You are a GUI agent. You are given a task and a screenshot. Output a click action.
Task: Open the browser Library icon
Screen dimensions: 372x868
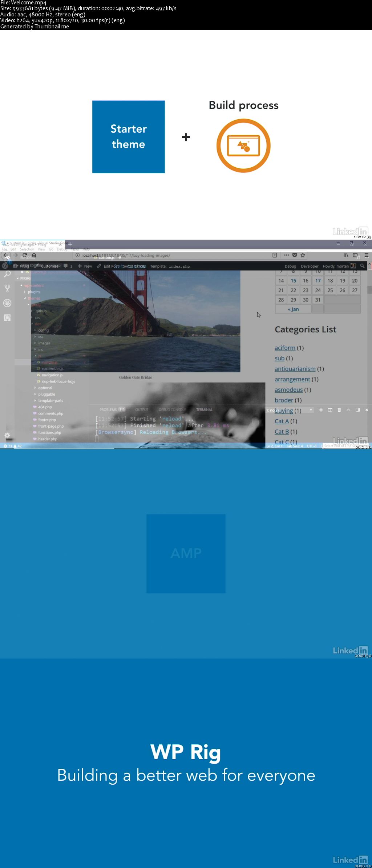click(x=346, y=255)
